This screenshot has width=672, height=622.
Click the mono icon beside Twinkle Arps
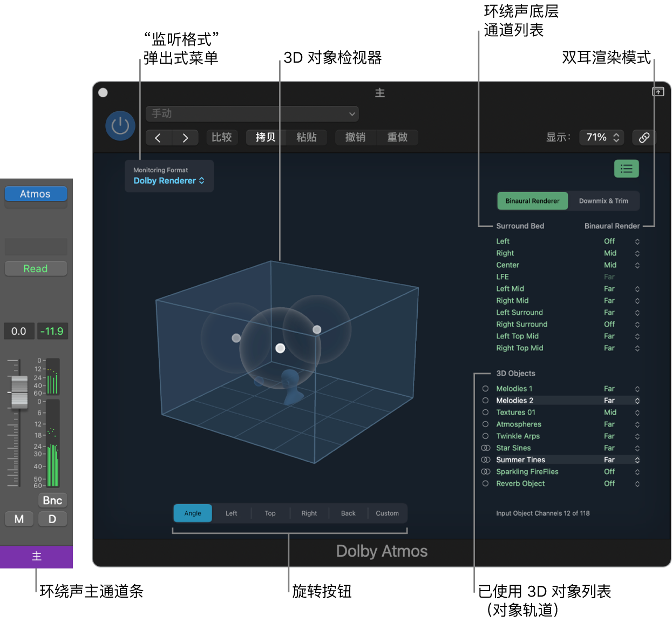point(485,436)
